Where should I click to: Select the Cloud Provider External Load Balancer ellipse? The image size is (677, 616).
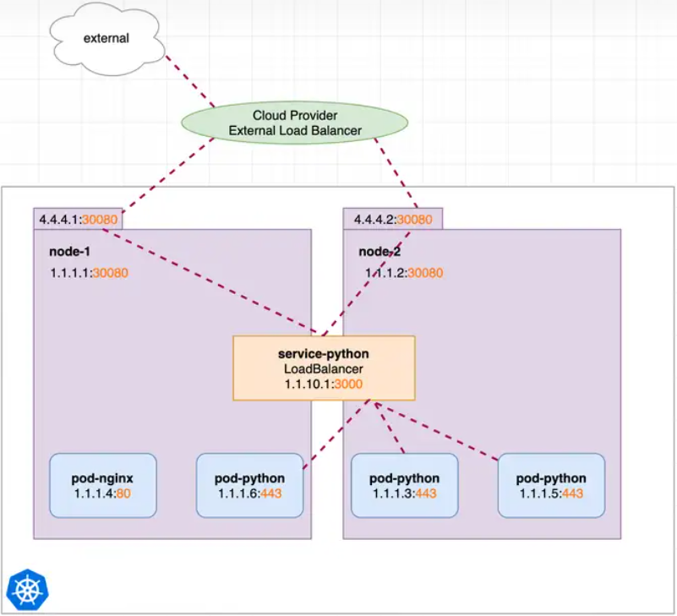pyautogui.click(x=295, y=123)
